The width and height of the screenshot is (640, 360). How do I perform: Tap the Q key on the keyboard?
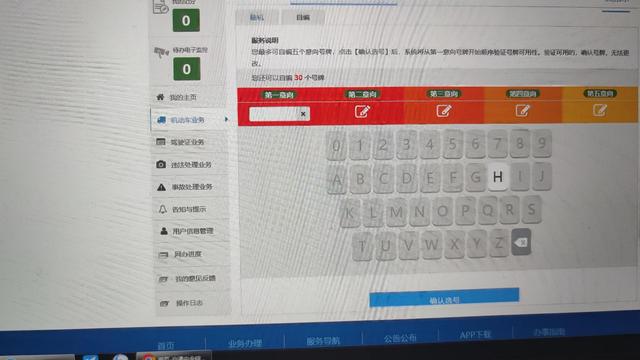(488, 210)
